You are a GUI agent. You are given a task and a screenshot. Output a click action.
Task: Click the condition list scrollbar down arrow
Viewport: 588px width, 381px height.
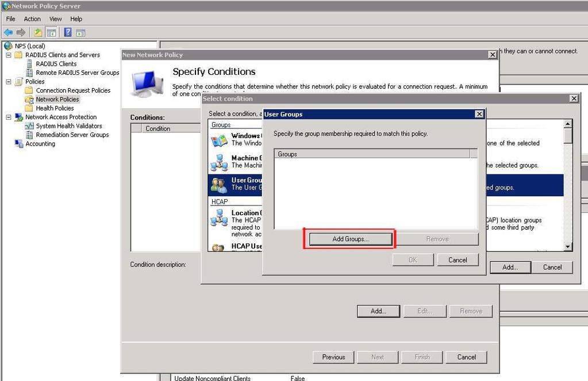(x=568, y=247)
